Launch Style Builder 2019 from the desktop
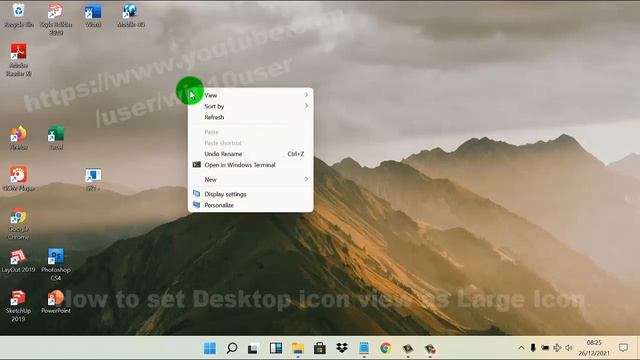Viewport: 640px width, 360px height. click(56, 19)
